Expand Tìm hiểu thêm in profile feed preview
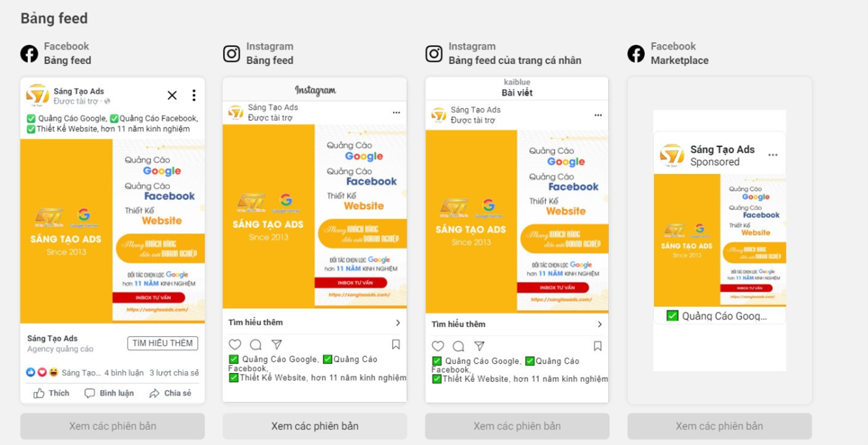 pyautogui.click(x=599, y=324)
